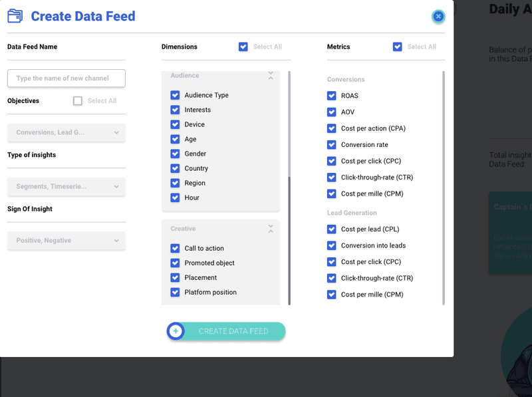The width and height of the screenshot is (532, 397).
Task: Click the data feed folder icon in header
Action: 15,16
